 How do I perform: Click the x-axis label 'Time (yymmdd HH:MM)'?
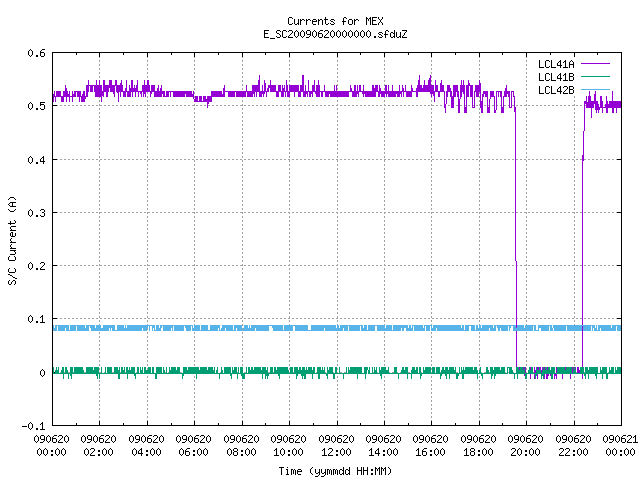click(335, 471)
